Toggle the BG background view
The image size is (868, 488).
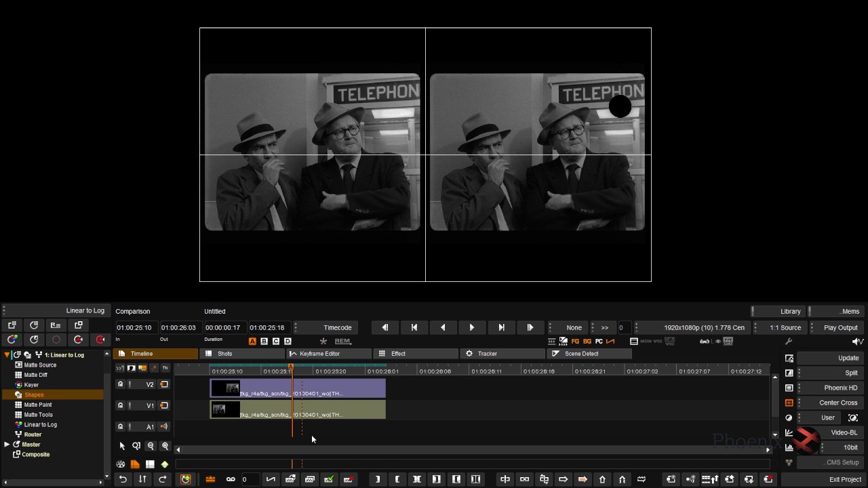pos(587,341)
